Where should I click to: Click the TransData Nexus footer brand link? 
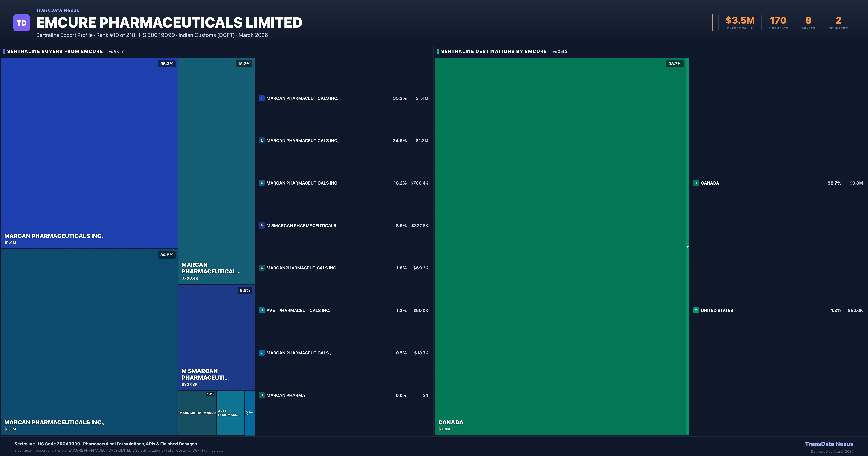[829, 444]
